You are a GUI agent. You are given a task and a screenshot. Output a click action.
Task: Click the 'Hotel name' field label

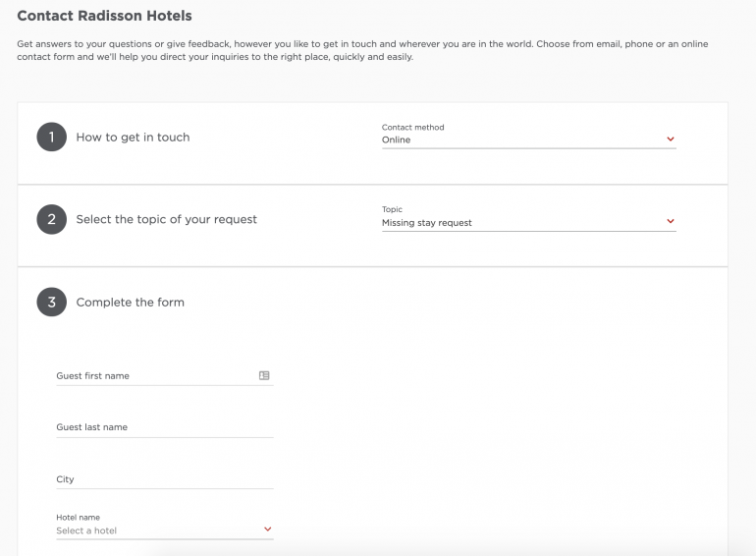pos(78,518)
